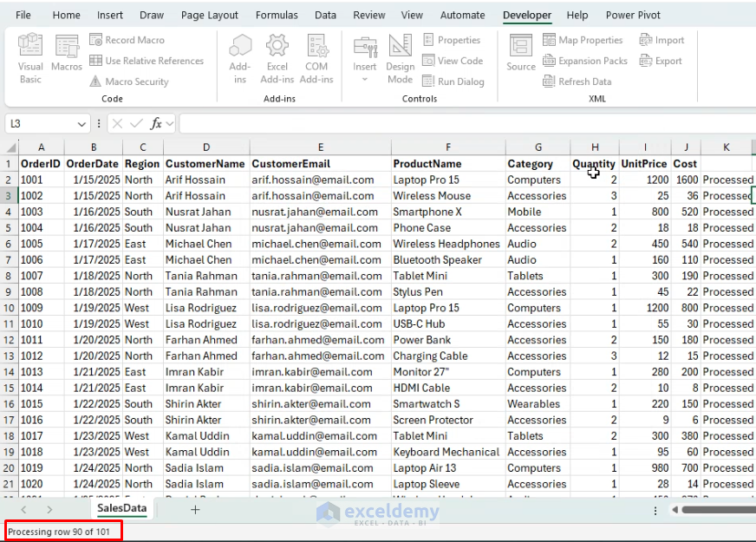Viewport: 756px width, 542px height.
Task: Select row 3 header
Action: tap(9, 196)
